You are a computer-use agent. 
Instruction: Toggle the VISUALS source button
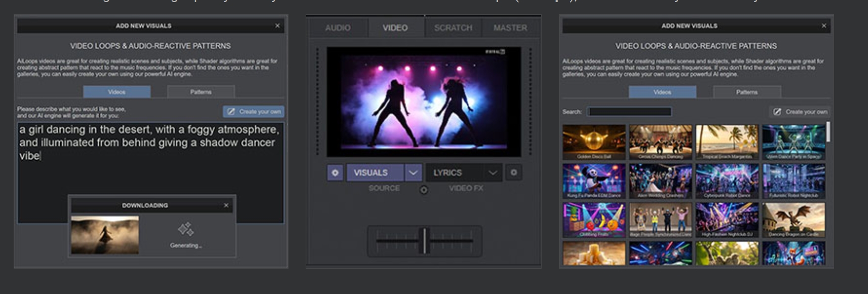click(375, 173)
